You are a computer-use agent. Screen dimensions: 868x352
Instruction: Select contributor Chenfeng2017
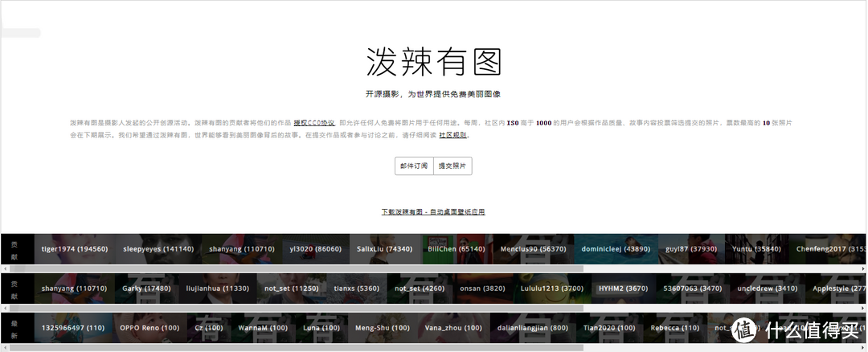click(828, 249)
